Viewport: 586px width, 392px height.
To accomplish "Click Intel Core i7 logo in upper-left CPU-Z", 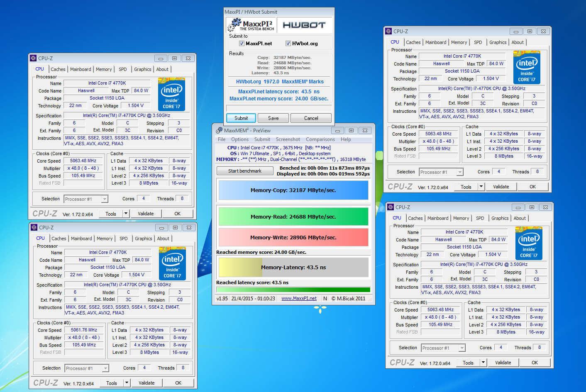I will tap(171, 94).
